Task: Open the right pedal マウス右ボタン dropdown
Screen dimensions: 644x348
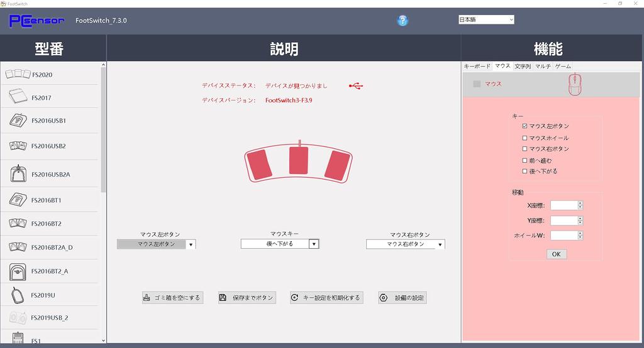Action: click(440, 244)
